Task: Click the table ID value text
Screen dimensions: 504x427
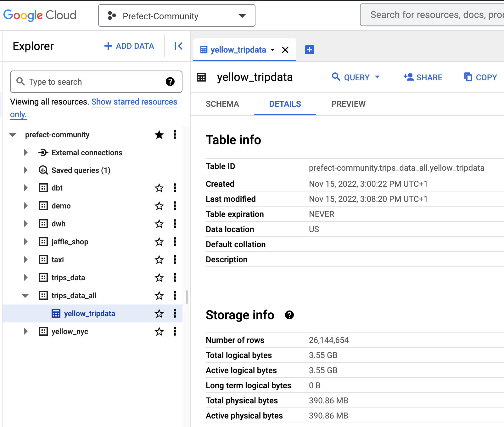Action: tap(396, 168)
